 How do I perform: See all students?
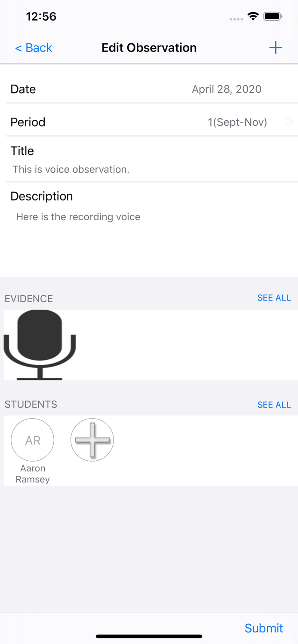point(274,405)
